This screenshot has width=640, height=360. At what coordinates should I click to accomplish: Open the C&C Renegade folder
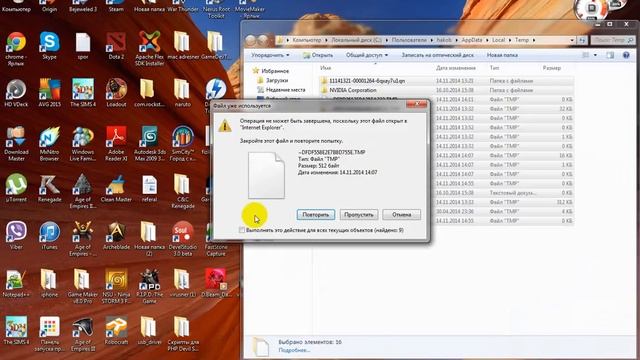coord(182,191)
